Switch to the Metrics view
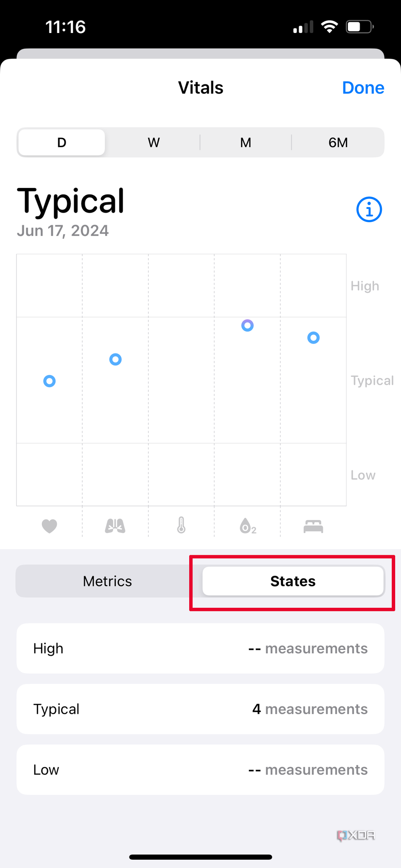The image size is (401, 868). [107, 581]
